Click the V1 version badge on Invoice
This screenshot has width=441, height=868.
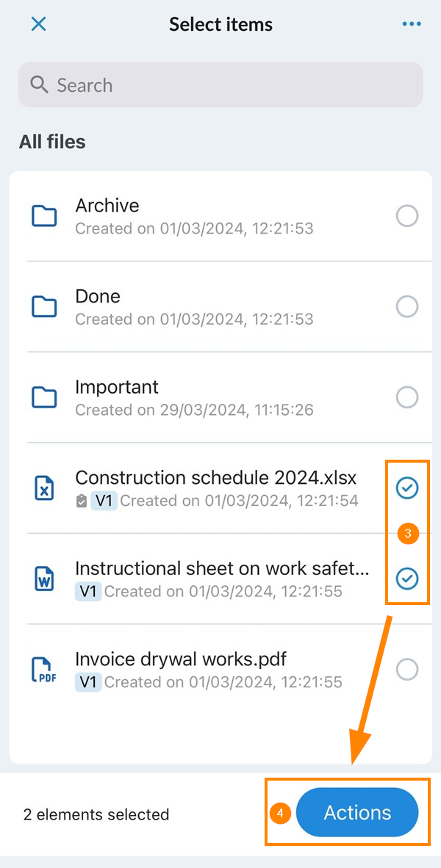point(88,682)
